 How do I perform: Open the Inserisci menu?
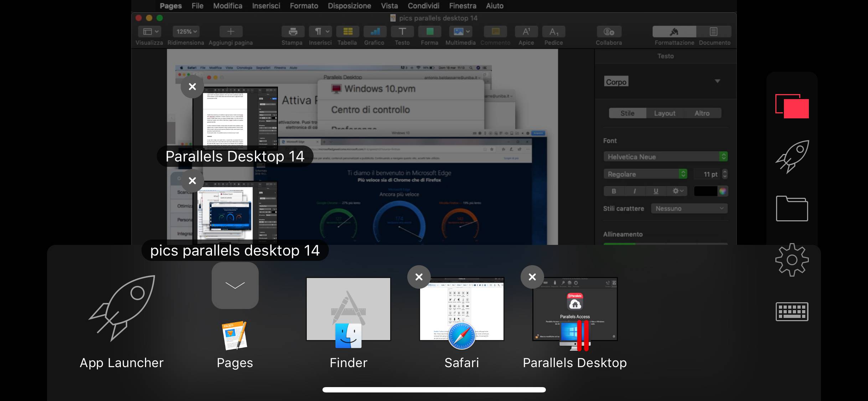(x=266, y=6)
